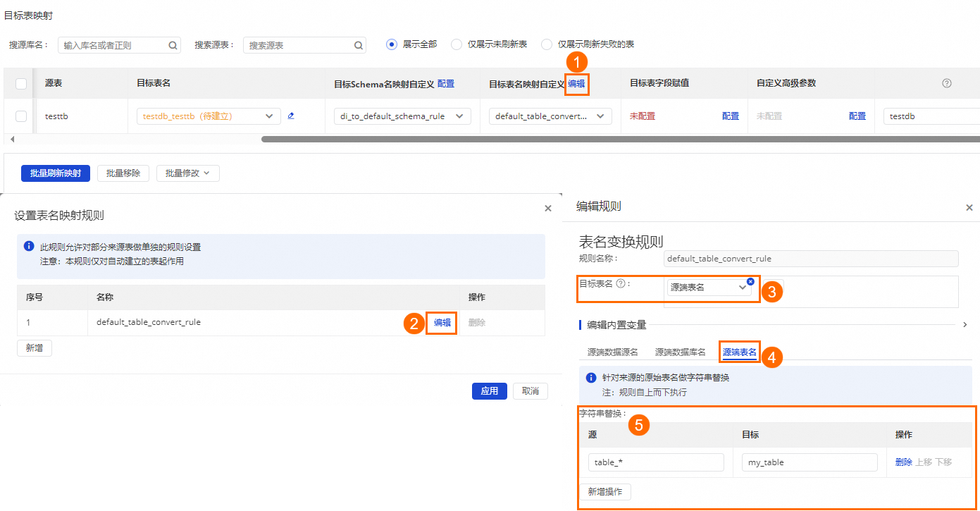Click default_table_convert_rule name in the rules list
The image size is (980, 511).
(x=149, y=322)
